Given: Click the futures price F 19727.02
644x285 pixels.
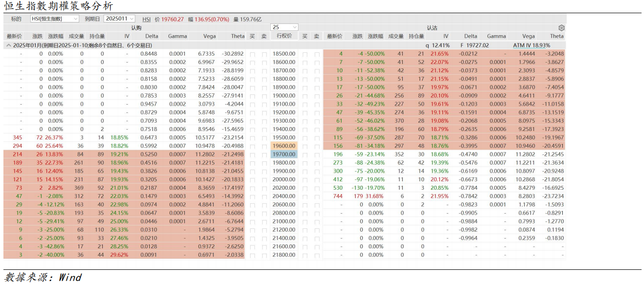Looking at the screenshot, I should (x=474, y=45).
